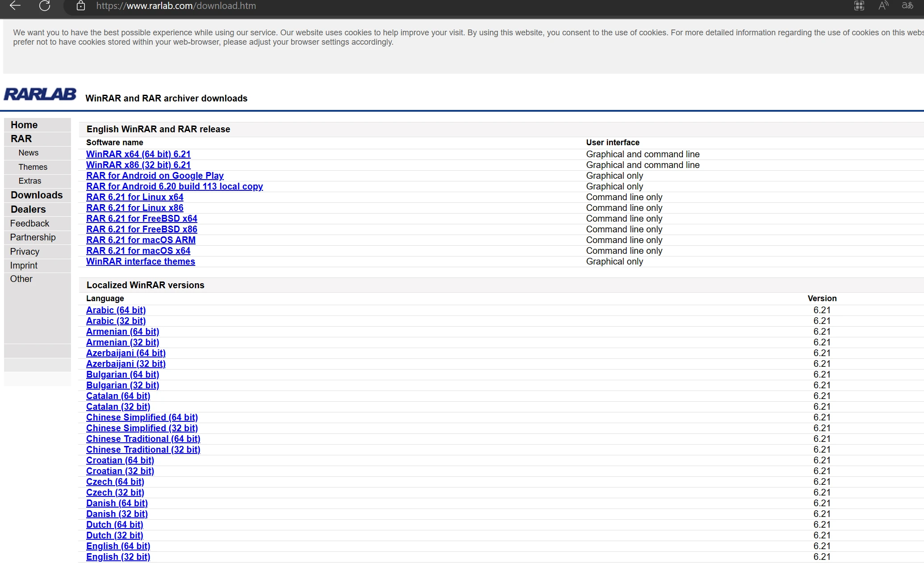Open WinRAR interface themes link

point(141,261)
